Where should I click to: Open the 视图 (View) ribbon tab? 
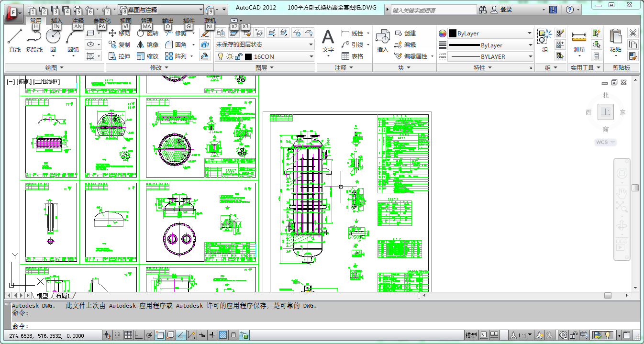(x=125, y=21)
